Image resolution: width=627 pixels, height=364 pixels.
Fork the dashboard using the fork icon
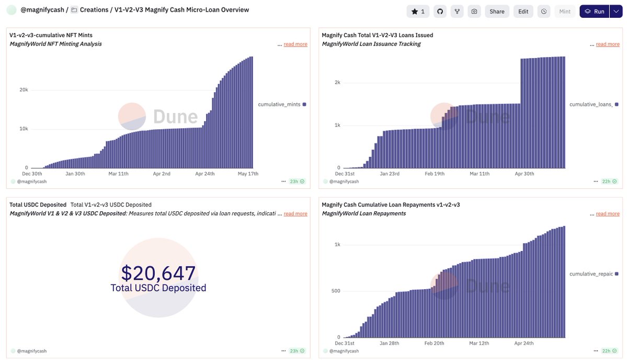click(x=457, y=12)
